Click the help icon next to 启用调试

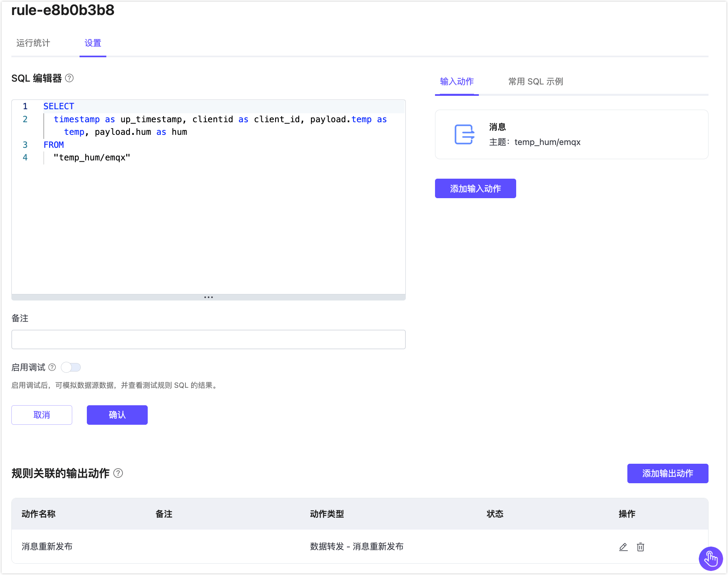click(x=52, y=367)
